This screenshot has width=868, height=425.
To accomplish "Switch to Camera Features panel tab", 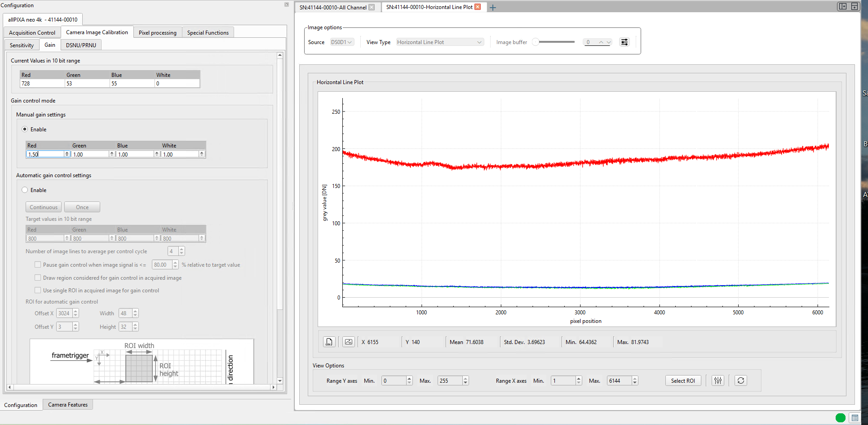I will pos(68,405).
